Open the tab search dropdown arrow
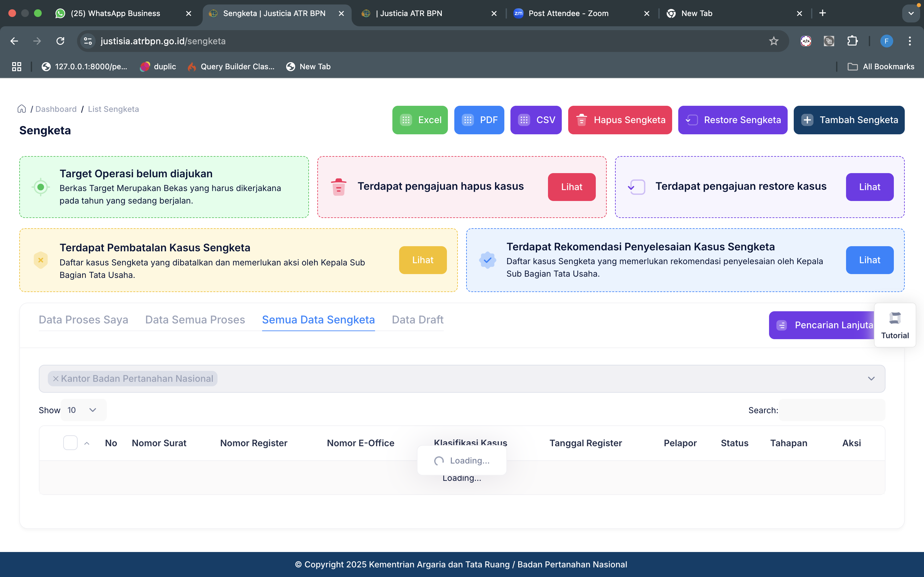The image size is (924, 577). coord(911,13)
